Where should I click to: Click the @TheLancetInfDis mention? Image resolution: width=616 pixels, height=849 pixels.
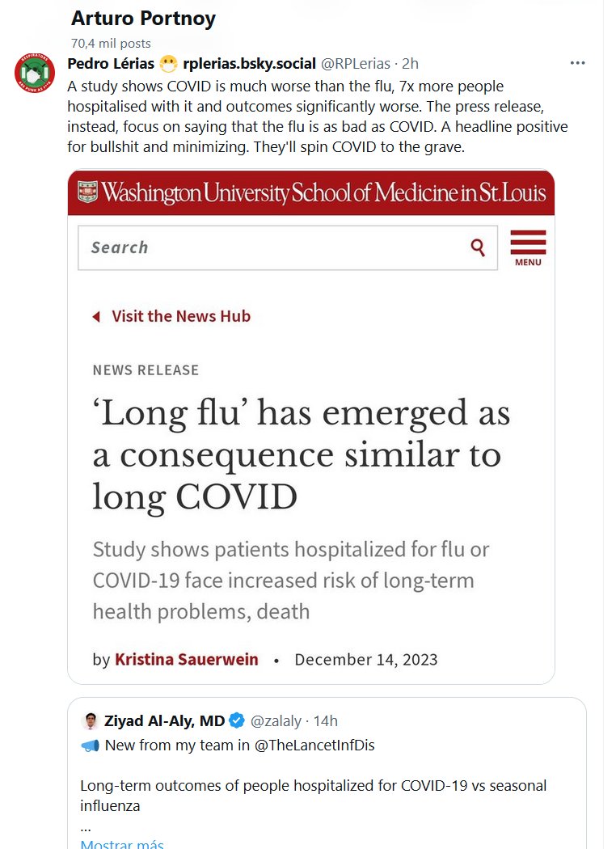(314, 746)
